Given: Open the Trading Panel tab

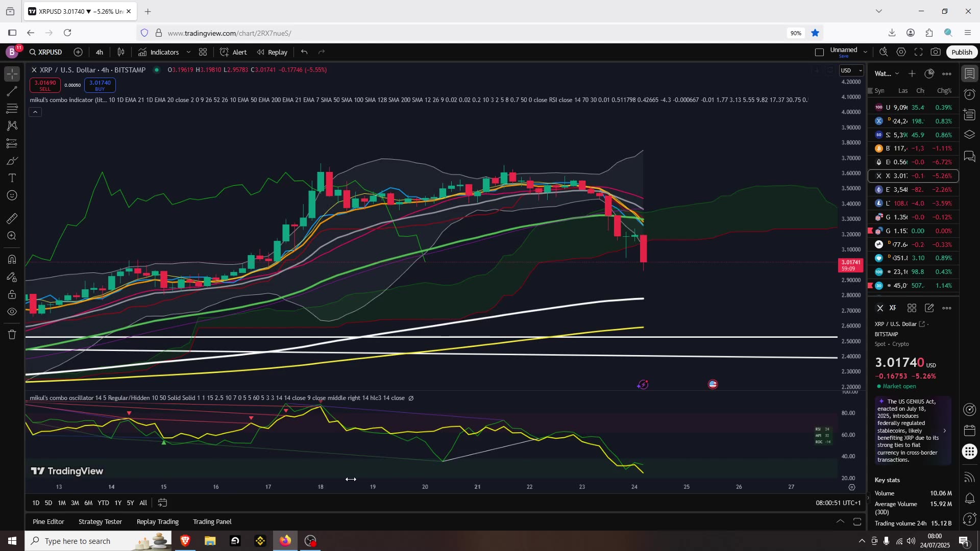Looking at the screenshot, I should [x=212, y=522].
